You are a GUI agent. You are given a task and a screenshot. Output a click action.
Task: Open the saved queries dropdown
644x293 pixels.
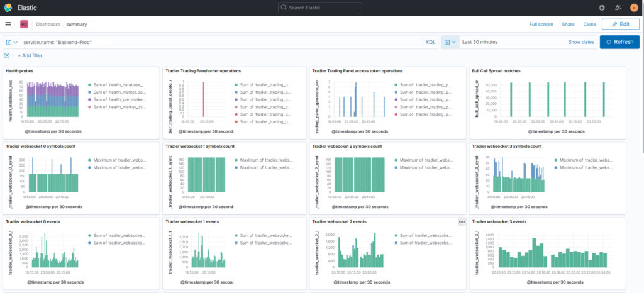click(12, 42)
